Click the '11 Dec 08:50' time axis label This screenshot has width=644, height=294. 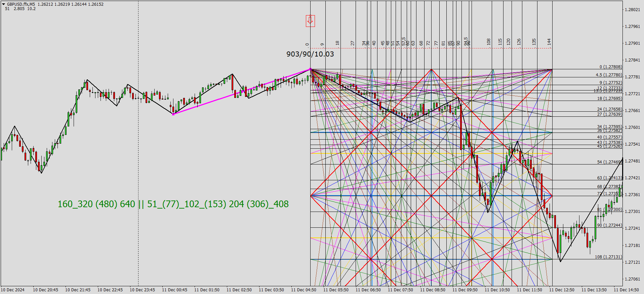point(433,290)
